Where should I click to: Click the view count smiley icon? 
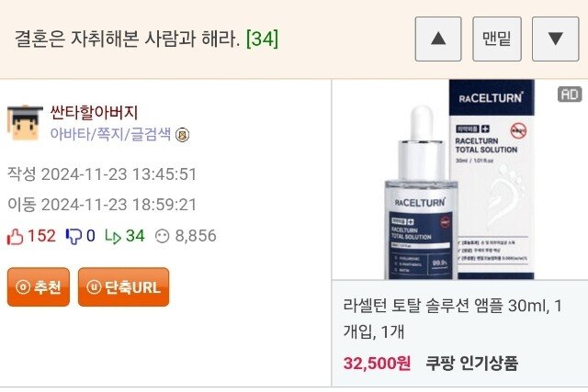(162, 237)
